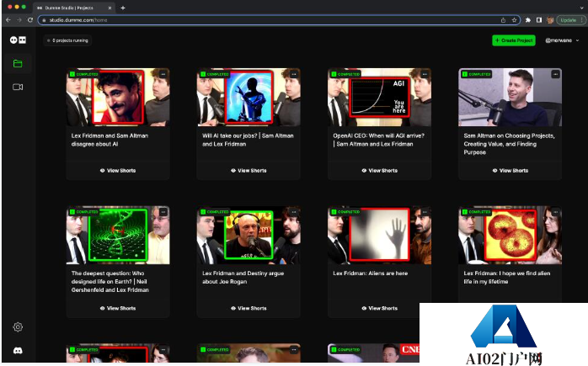Screen dimensions: 588x366
Task: Click title 'Lex Fridman and Sam Altman disagree about AI'
Action: [x=110, y=140]
